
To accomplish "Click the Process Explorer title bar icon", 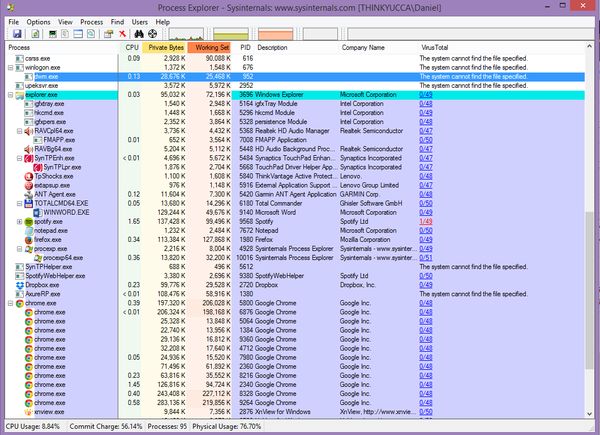I will click(x=11, y=7).
